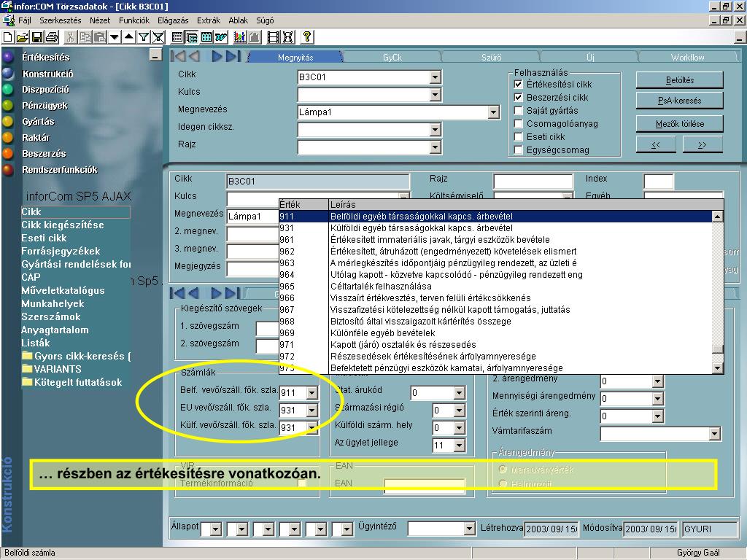Open the Pénzügyek module orb
Screen dimensions: 747x560
tap(8, 106)
